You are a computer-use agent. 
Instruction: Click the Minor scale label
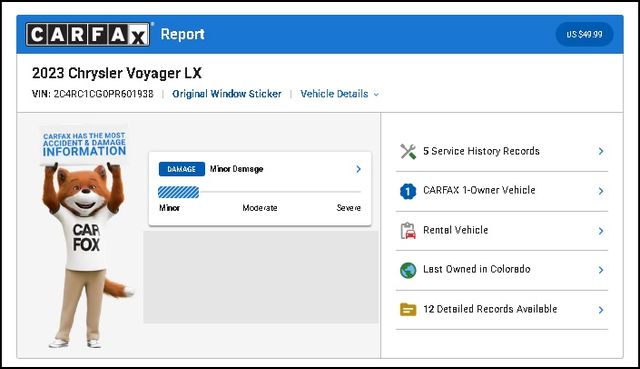pyautogui.click(x=169, y=208)
